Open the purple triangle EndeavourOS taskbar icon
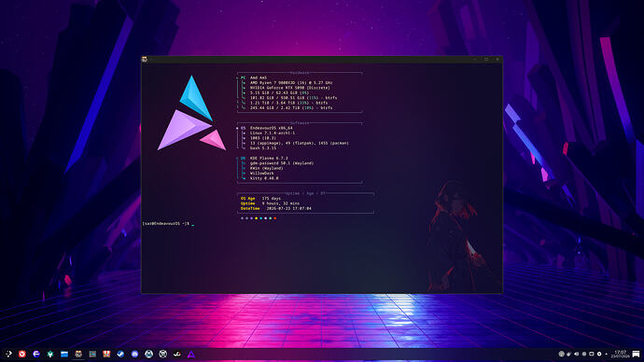 191,354
